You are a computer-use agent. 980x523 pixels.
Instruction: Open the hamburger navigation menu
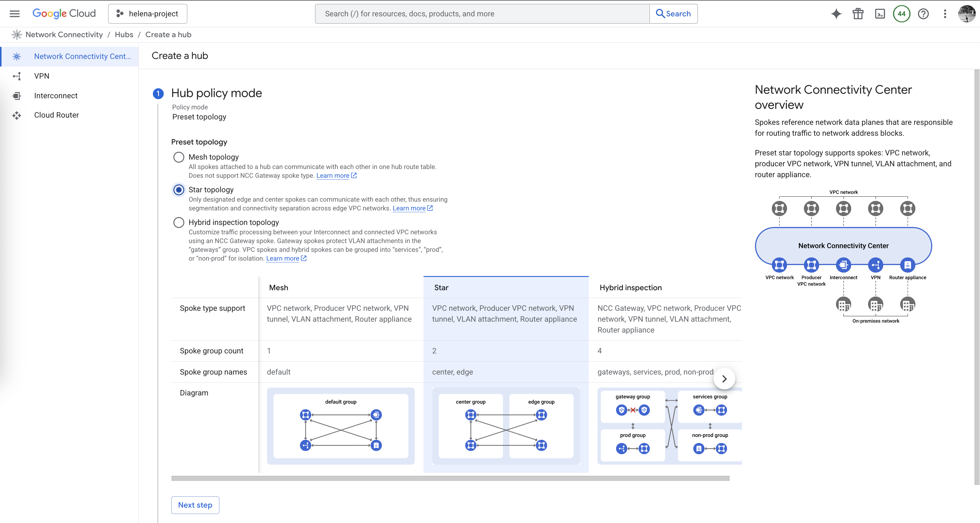click(15, 14)
